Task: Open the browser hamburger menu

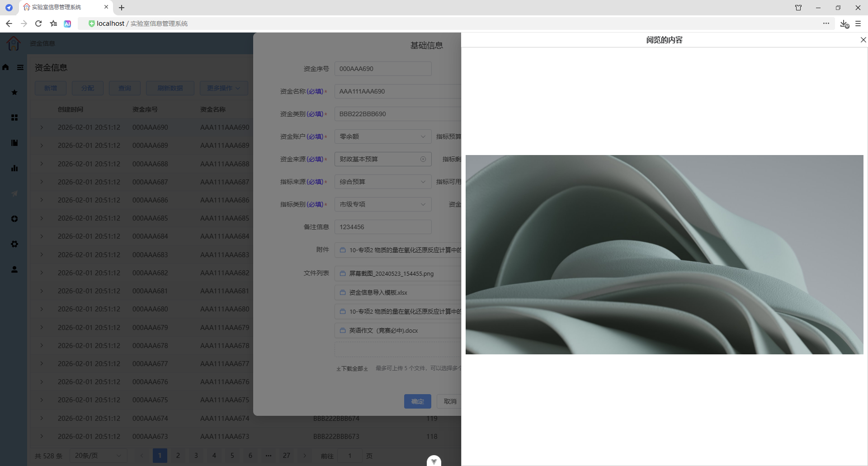Action: click(x=858, y=24)
